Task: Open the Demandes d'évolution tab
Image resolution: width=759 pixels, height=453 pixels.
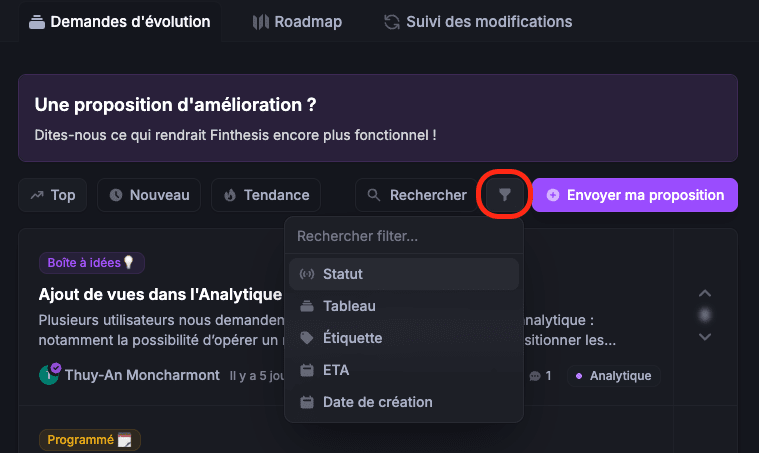Action: click(120, 21)
